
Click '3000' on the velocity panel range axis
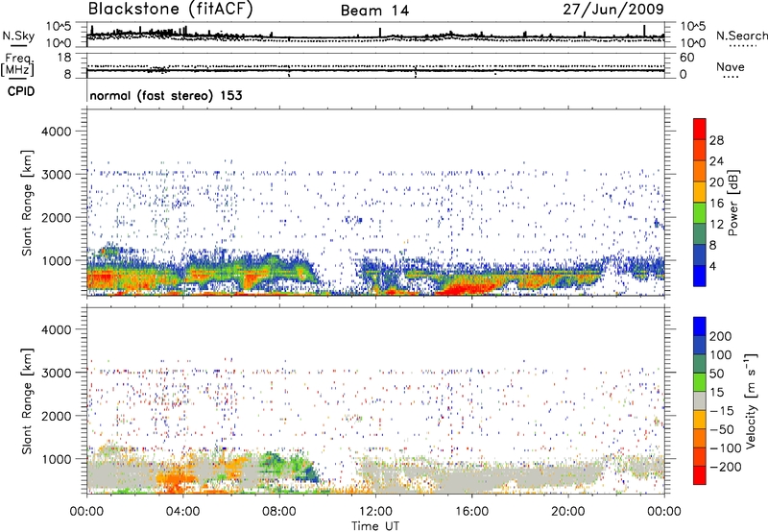coord(56,373)
